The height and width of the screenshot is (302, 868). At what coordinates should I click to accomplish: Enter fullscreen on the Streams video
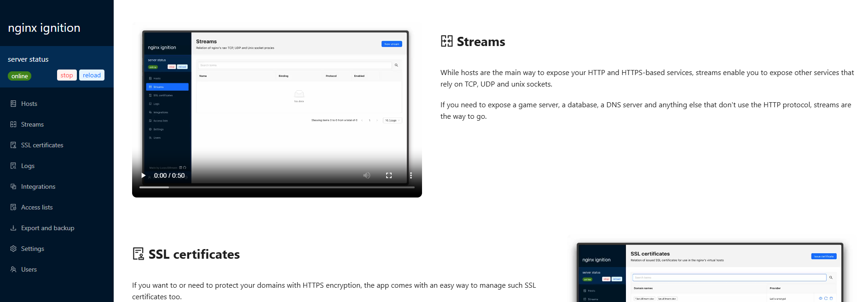click(389, 175)
